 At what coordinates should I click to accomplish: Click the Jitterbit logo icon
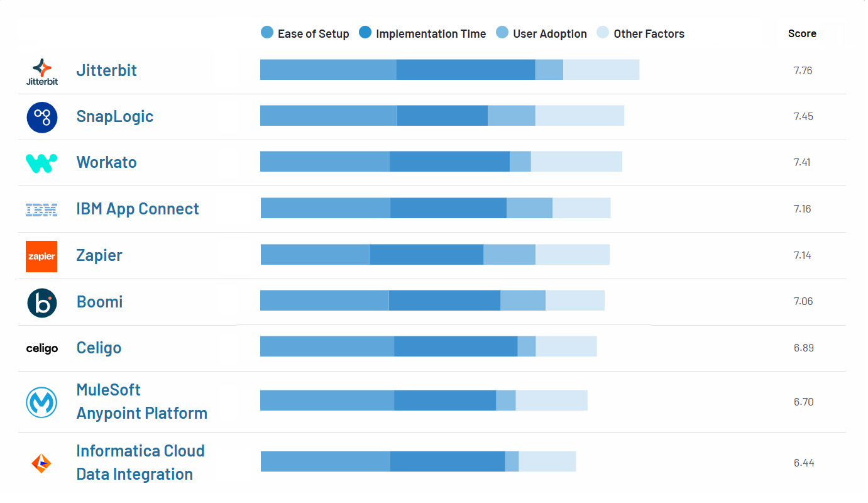tap(41, 71)
